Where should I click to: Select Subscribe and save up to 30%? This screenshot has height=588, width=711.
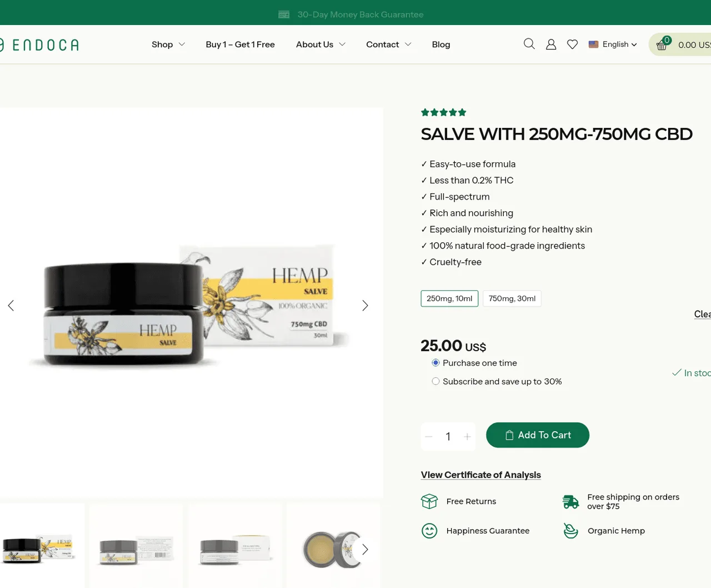435,381
